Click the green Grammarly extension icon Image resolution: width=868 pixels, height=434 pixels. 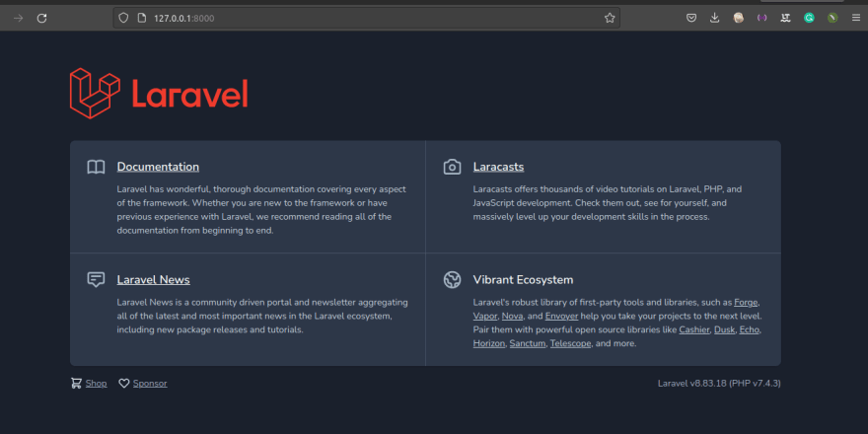pos(810,19)
